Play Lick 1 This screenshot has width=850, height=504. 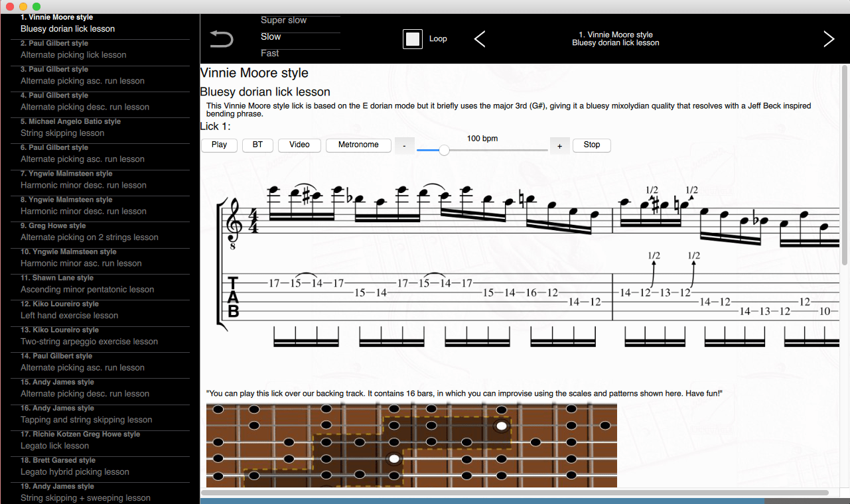(219, 145)
